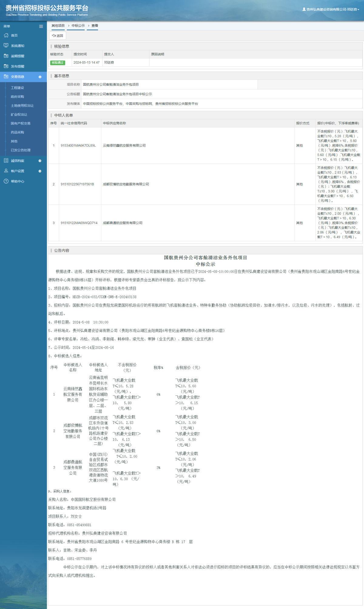
Task: Click the 联系电话 0851-85776889 line
Action: 70,559
